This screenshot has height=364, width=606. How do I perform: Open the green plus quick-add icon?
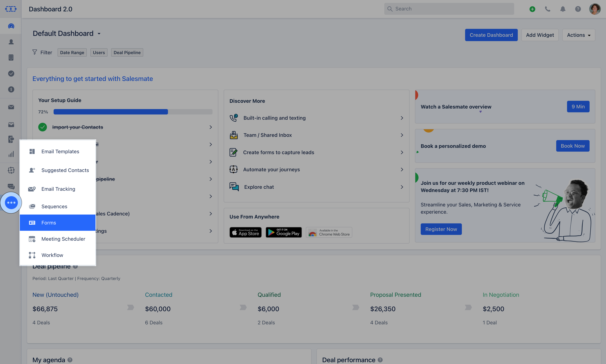pyautogui.click(x=532, y=9)
